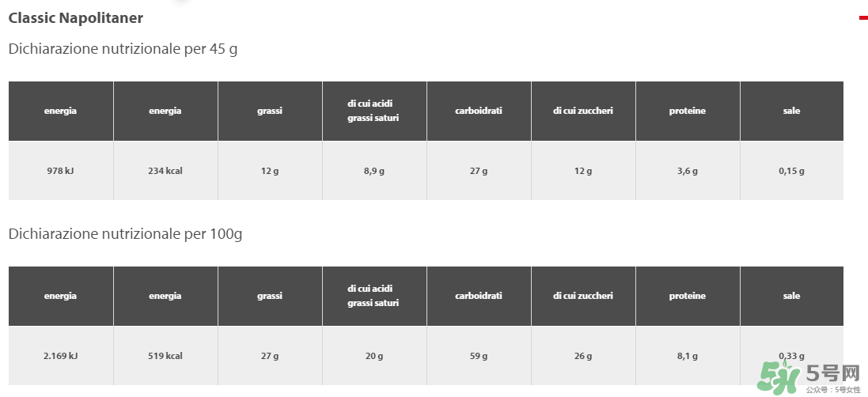Screen dimensions: 868x397
Task: Collapse the Classic Napolitaner section with red minus
Action: (x=863, y=17)
